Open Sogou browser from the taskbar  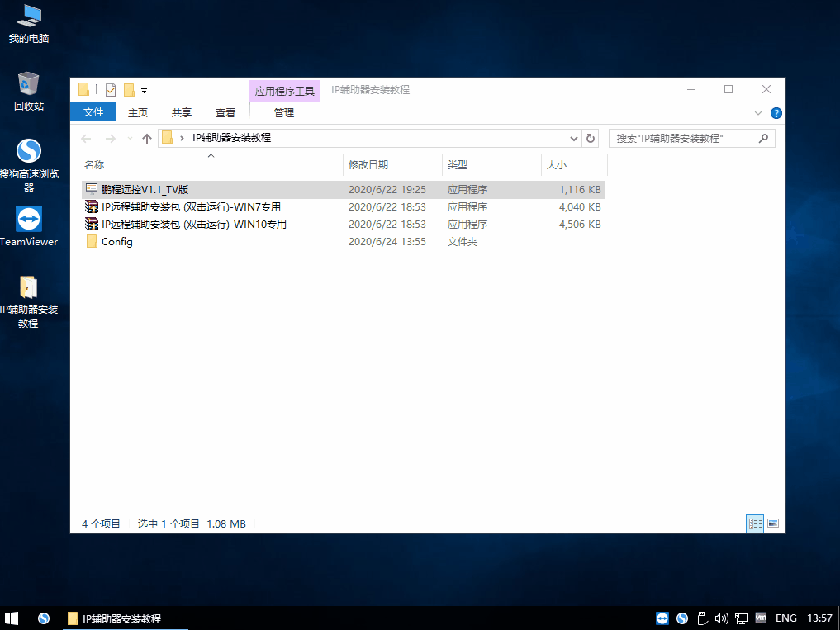[44, 618]
